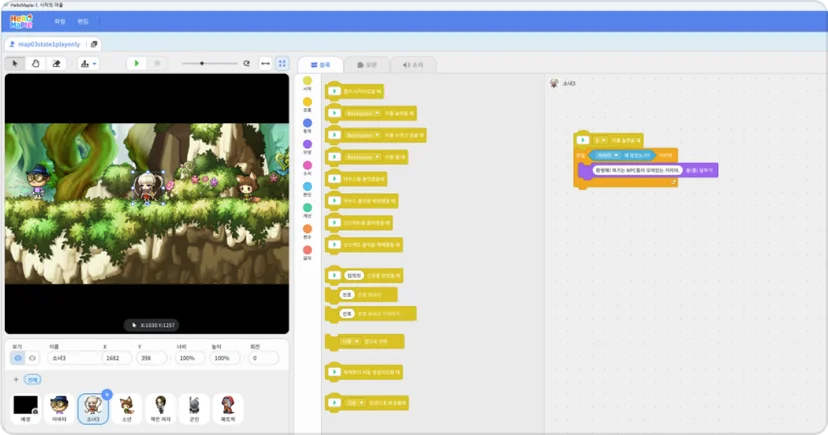Select the pink sound category circle
The image size is (828, 435).
coord(307,165)
